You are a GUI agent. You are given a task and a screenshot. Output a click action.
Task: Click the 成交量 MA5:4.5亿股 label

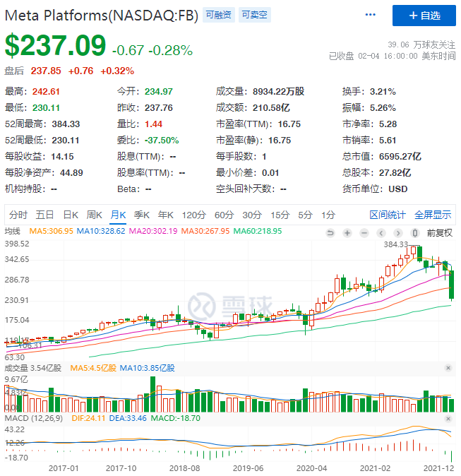pos(93,368)
